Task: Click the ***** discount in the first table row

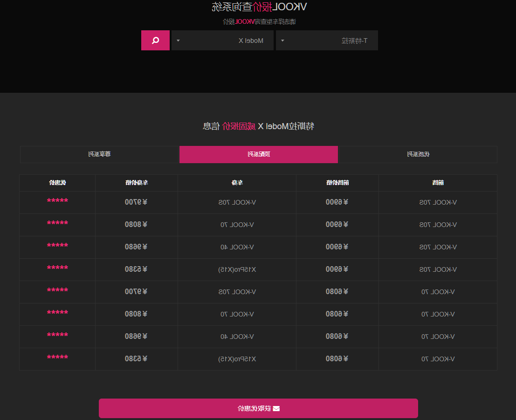Action: click(x=58, y=201)
